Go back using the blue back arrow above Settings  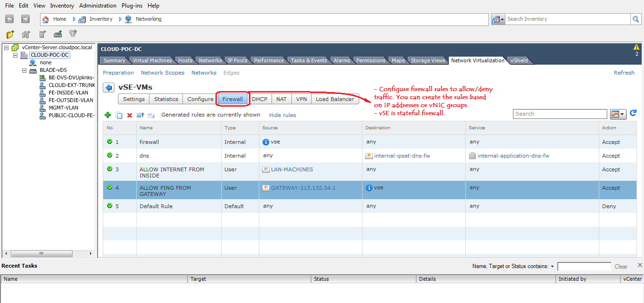pyautogui.click(x=108, y=87)
